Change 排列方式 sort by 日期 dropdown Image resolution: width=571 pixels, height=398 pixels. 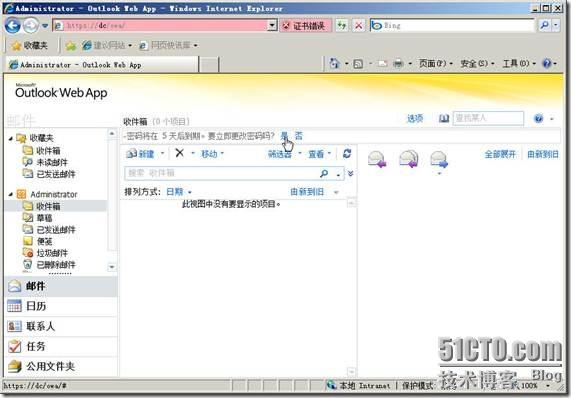tap(178, 192)
